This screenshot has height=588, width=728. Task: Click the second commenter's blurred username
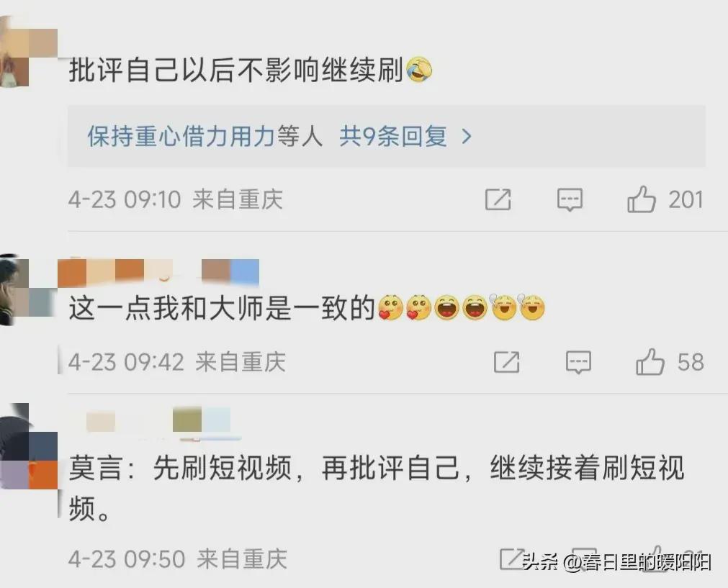158,272
